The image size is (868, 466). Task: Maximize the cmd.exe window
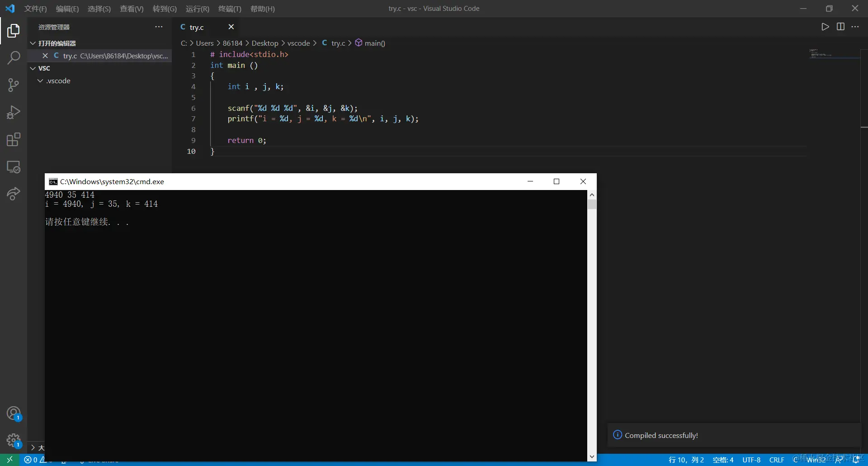[x=557, y=181]
